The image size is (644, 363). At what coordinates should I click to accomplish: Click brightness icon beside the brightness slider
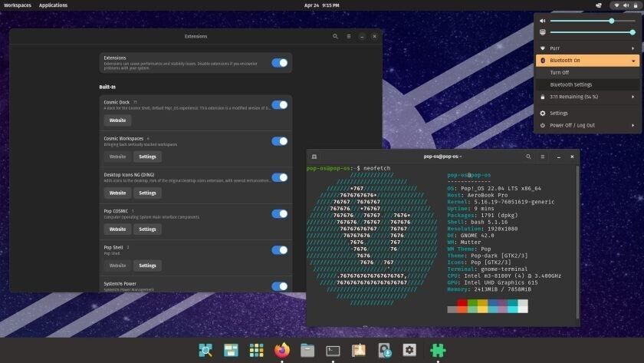pyautogui.click(x=543, y=32)
